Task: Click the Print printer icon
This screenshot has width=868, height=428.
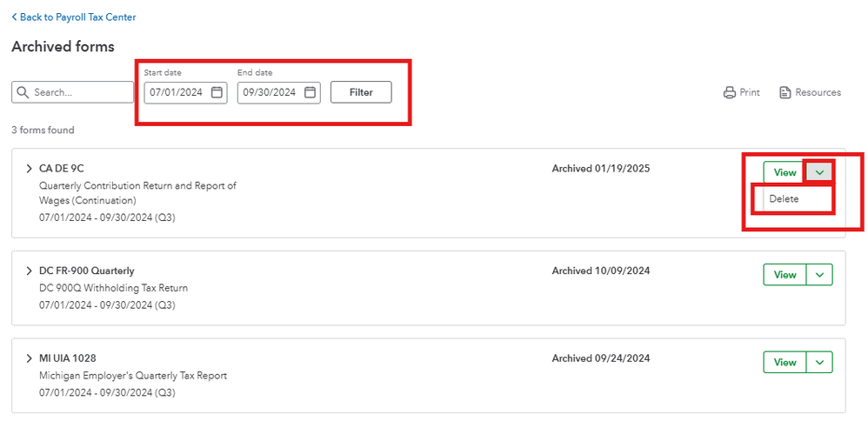Action: pos(730,93)
